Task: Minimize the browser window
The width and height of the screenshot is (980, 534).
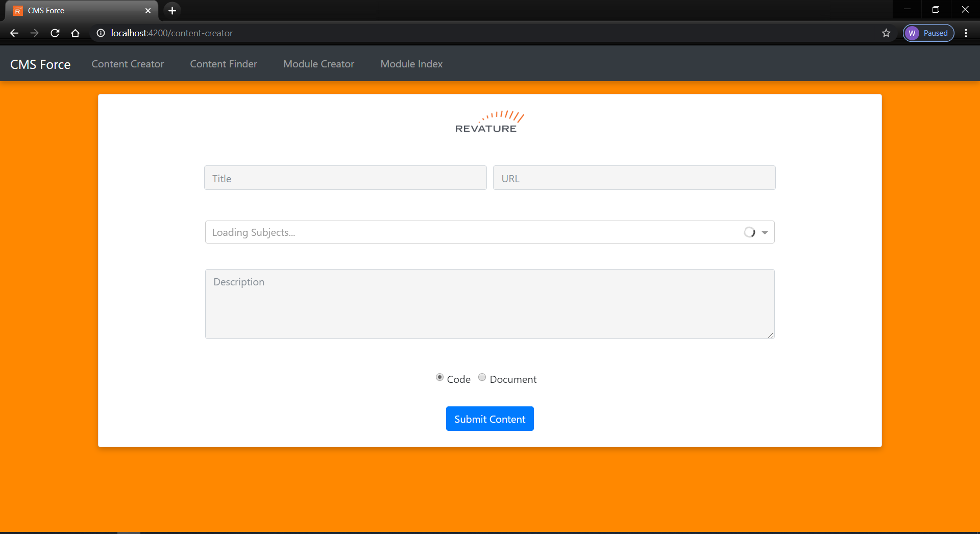Action: (907, 9)
